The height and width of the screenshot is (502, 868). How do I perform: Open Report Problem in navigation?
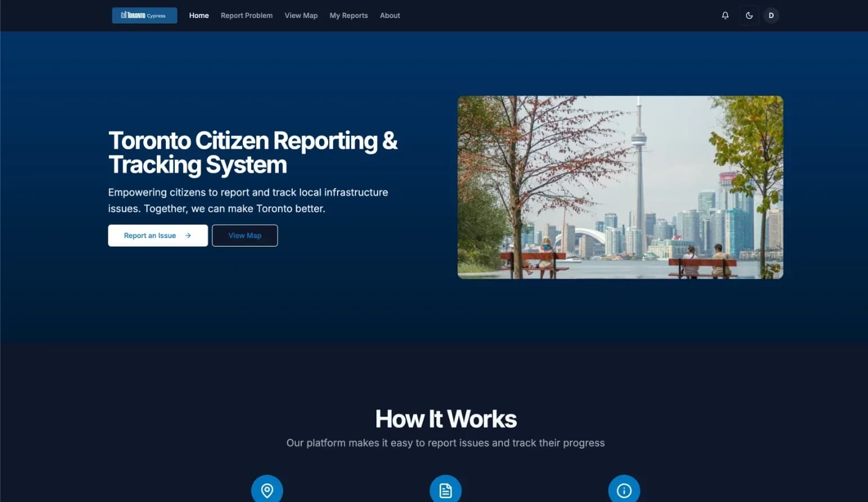[x=247, y=16]
